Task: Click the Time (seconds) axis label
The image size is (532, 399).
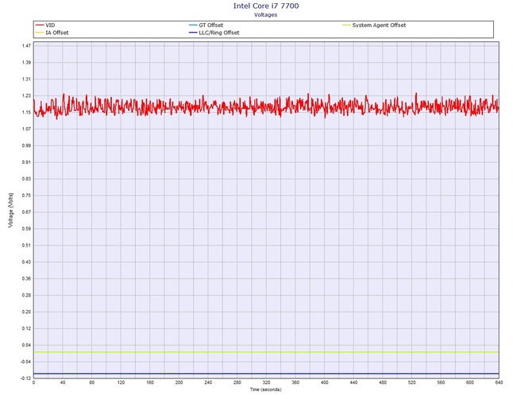Action: pos(266,389)
